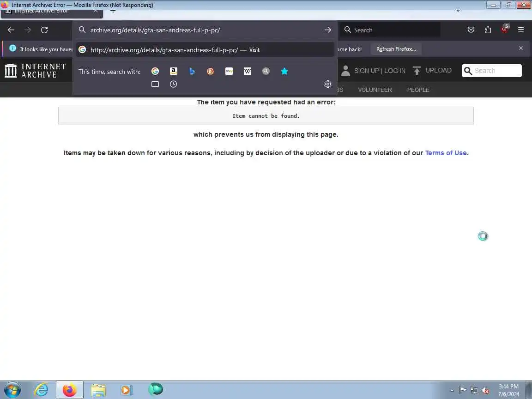Reload the page with the refresh icon
Image resolution: width=532 pixels, height=399 pixels.
(44, 30)
